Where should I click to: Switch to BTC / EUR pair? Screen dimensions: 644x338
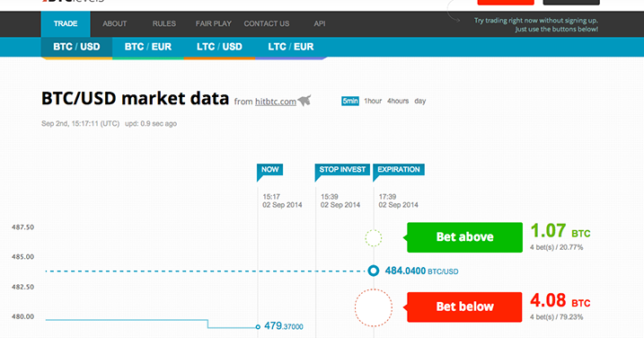point(148,47)
